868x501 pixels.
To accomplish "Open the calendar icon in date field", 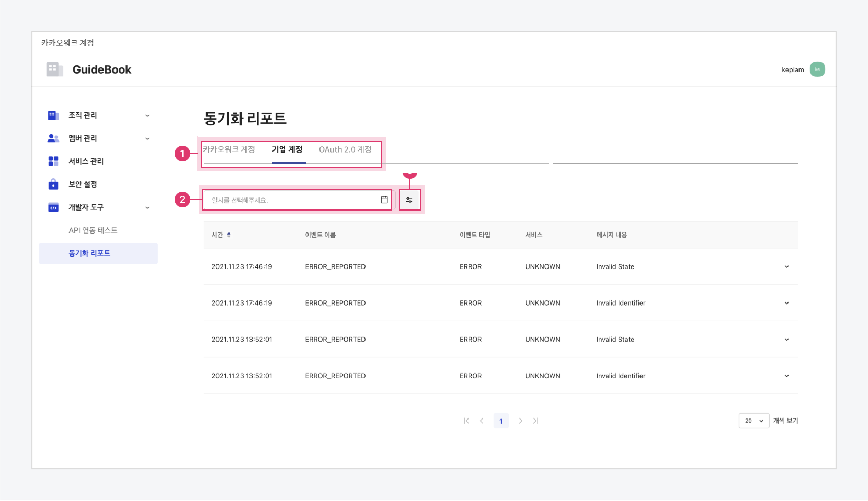I will point(384,200).
